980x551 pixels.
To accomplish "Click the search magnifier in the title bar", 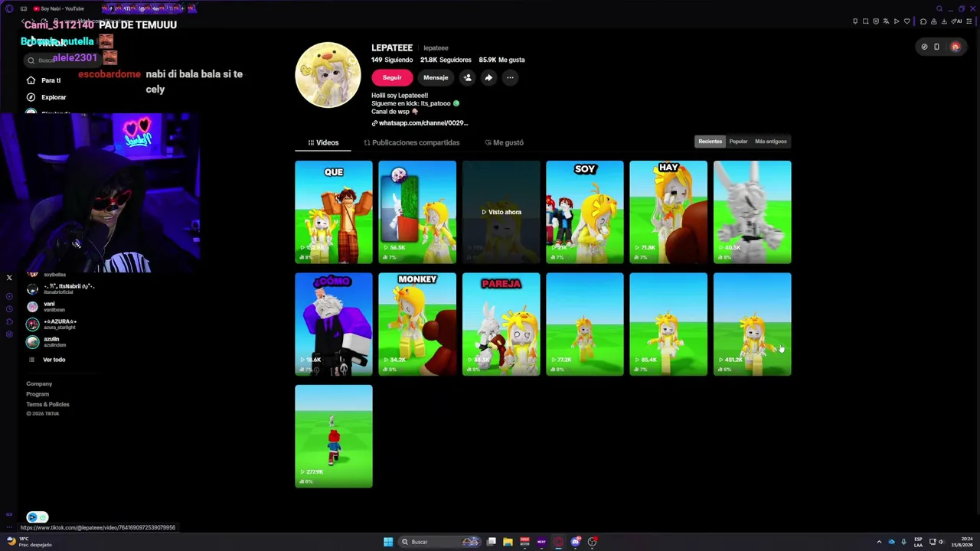I will 938,8.
